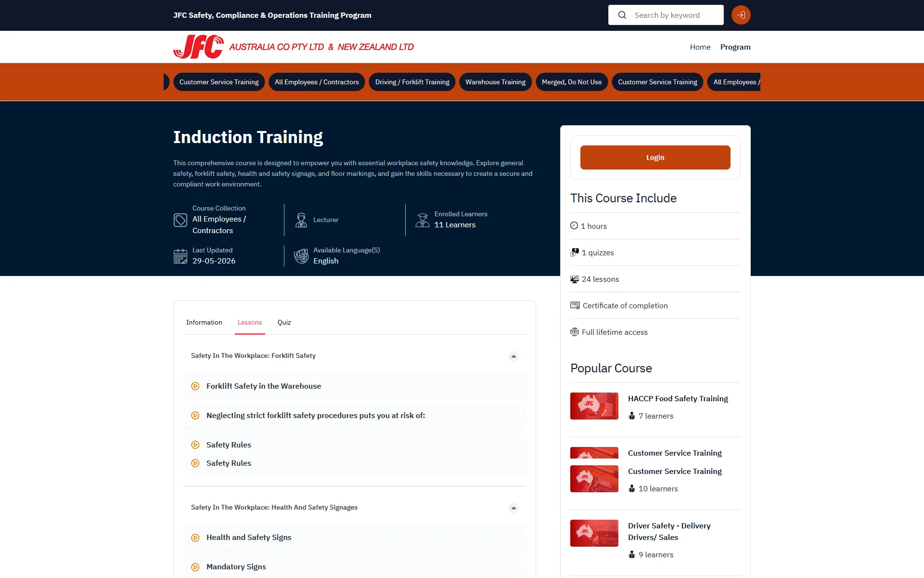Click HACCP Food Safety Training thumbnail
This screenshot has height=578, width=924.
[594, 406]
